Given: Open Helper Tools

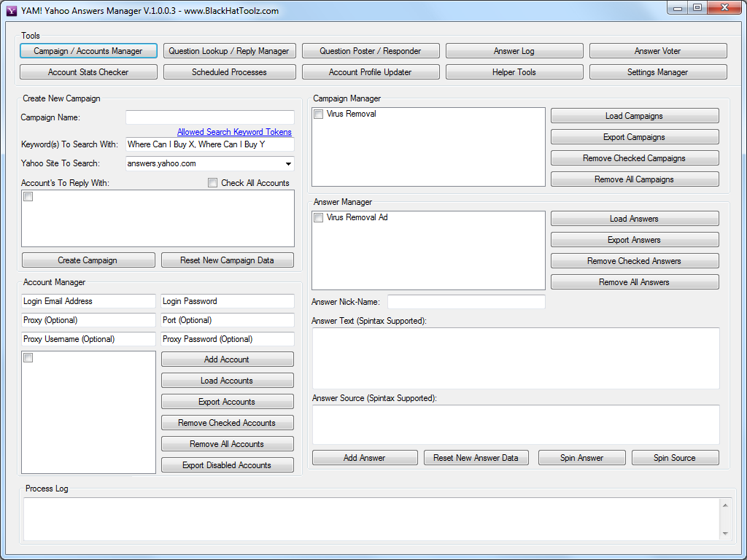Looking at the screenshot, I should [514, 72].
